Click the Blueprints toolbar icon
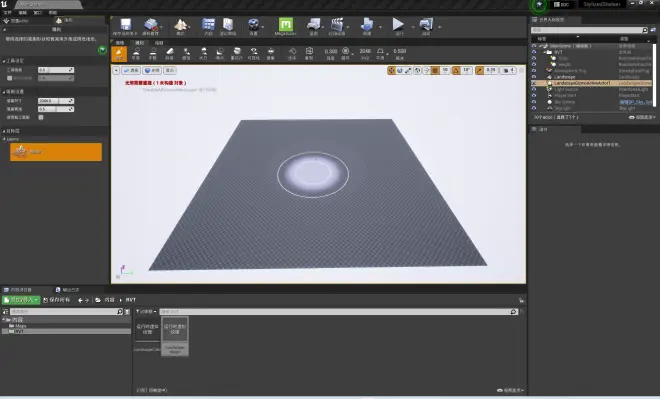The height and width of the screenshot is (399, 660). point(314,26)
